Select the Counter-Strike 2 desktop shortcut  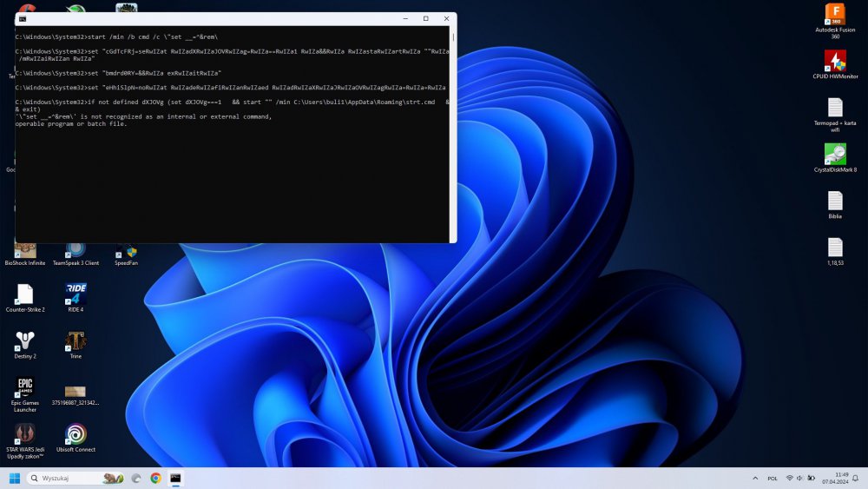(25, 294)
